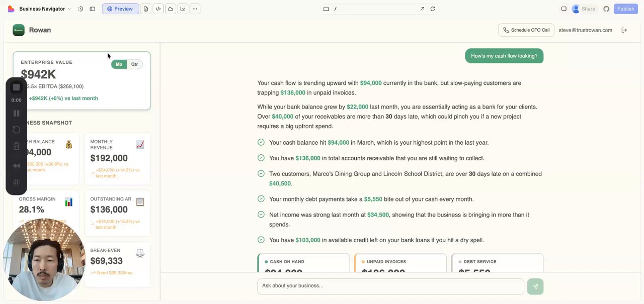Select the Preview tab button
Viewport: 644px width, 304px height.
[x=120, y=9]
